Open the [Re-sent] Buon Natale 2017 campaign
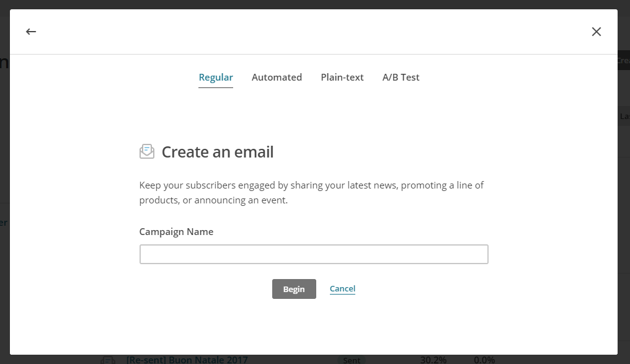630x364 pixels. (x=186, y=360)
